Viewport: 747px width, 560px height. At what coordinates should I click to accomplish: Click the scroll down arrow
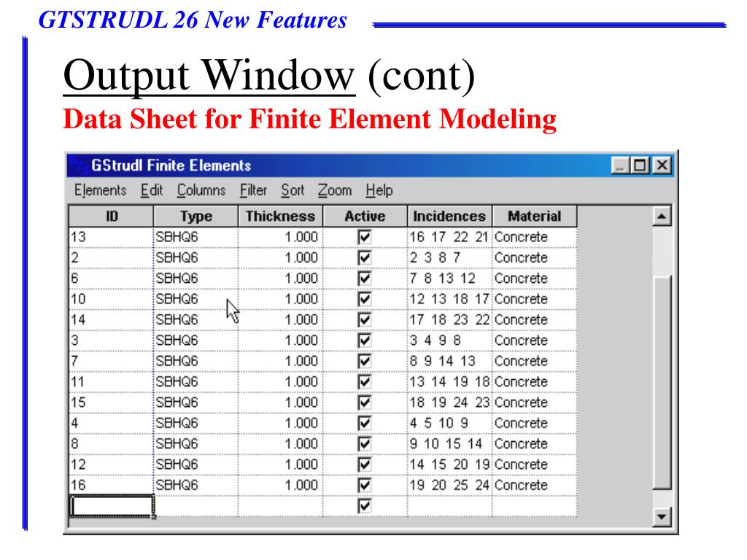(661, 517)
